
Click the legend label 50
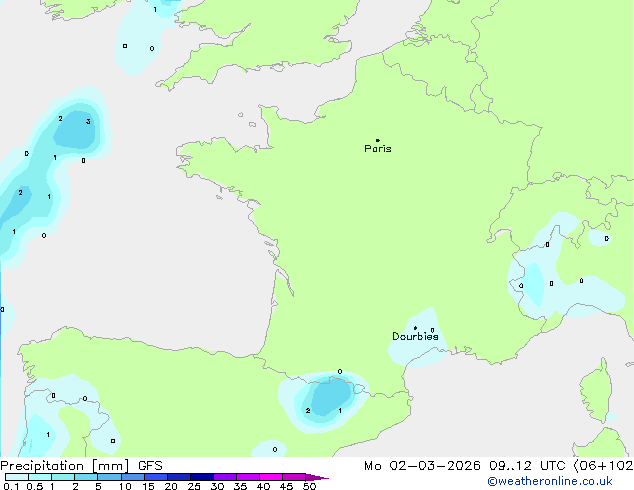coord(309,486)
